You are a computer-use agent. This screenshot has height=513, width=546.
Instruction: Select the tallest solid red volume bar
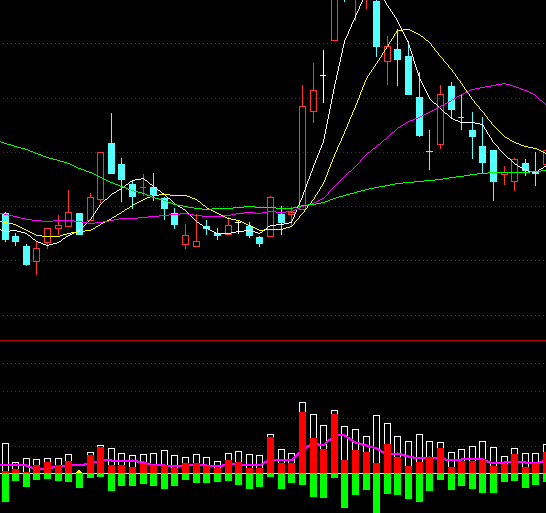(x=302, y=442)
